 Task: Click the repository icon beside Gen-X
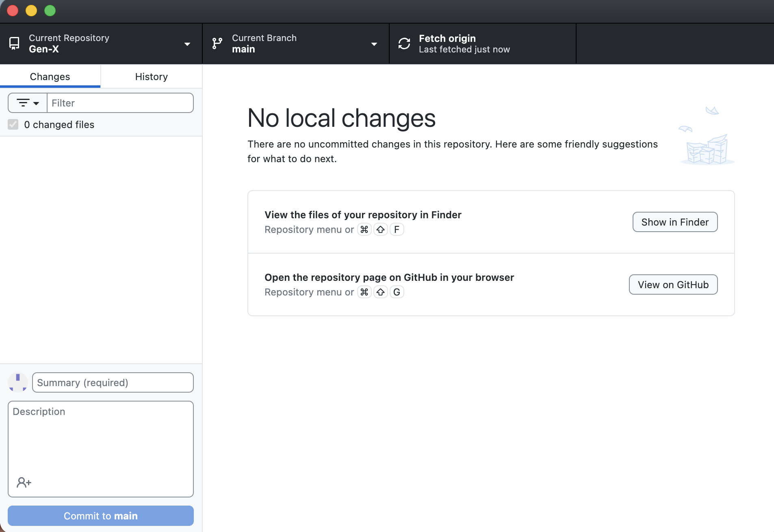14,43
